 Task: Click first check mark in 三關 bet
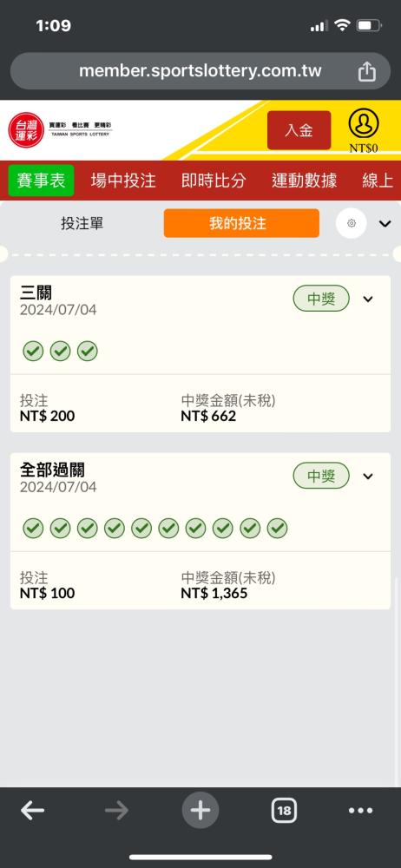(x=33, y=351)
